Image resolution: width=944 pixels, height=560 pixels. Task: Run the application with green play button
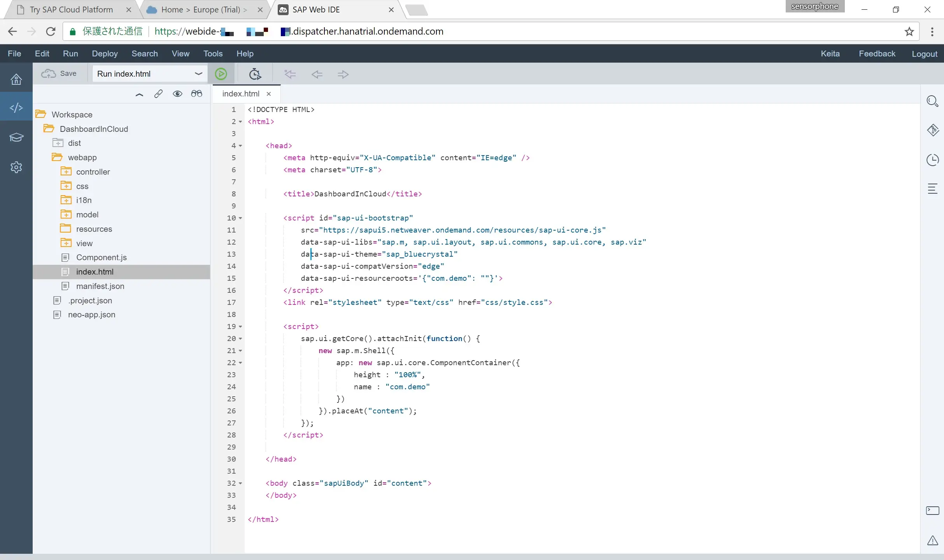pos(221,74)
